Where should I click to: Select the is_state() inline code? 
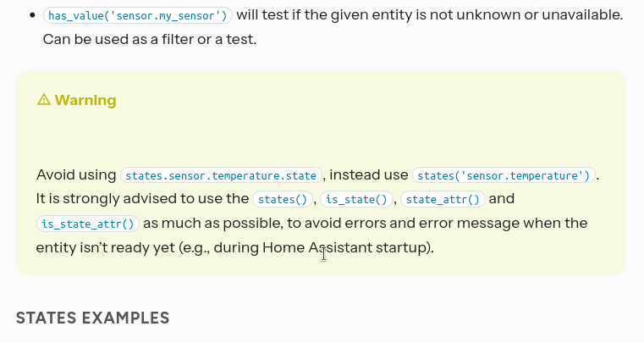coord(358,200)
